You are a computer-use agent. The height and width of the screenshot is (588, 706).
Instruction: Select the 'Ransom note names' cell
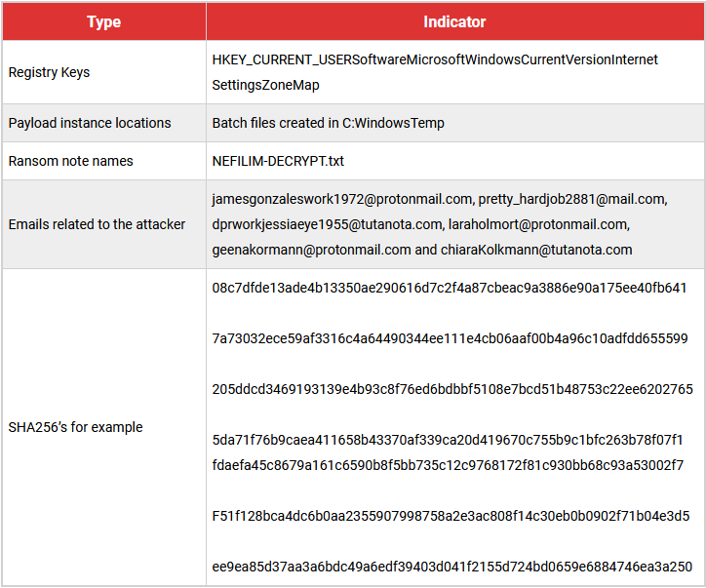(104, 161)
